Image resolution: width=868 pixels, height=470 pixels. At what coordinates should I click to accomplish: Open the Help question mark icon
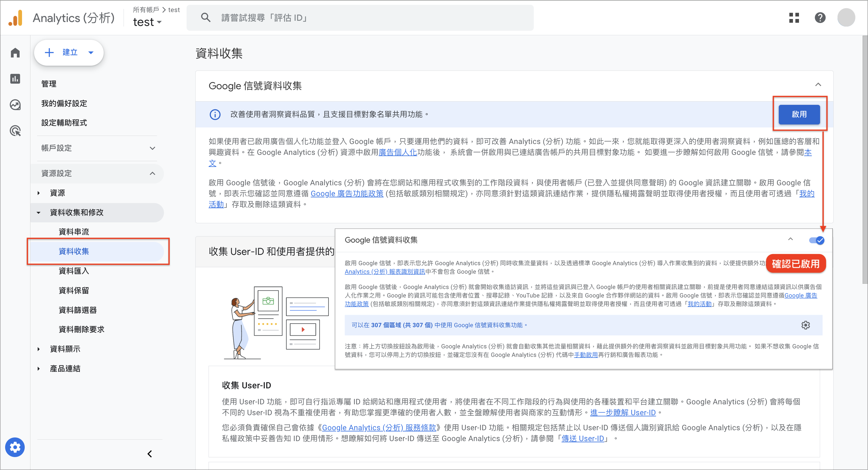[x=820, y=17]
